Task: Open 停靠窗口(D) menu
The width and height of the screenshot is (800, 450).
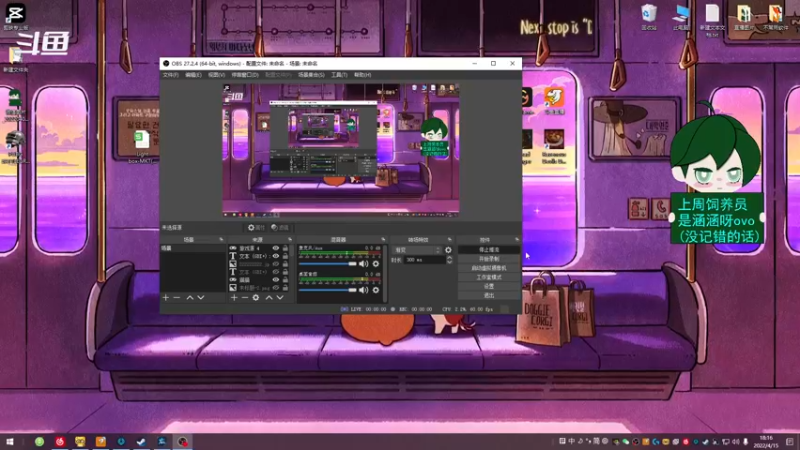Action: click(x=245, y=75)
